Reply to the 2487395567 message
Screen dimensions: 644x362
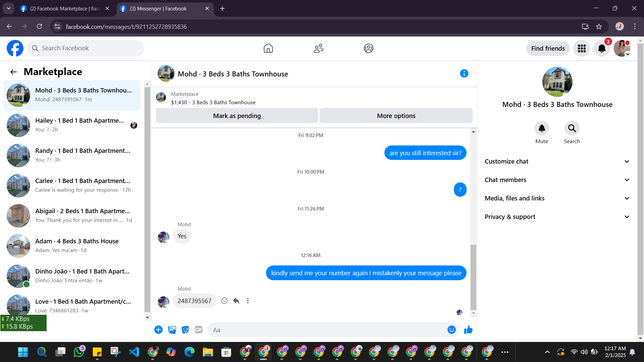tap(236, 301)
